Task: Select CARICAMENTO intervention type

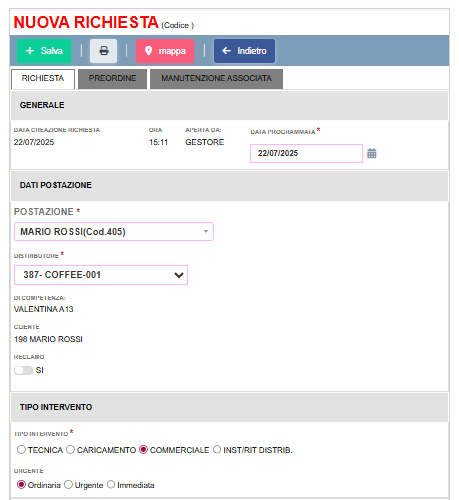Action: [x=70, y=450]
